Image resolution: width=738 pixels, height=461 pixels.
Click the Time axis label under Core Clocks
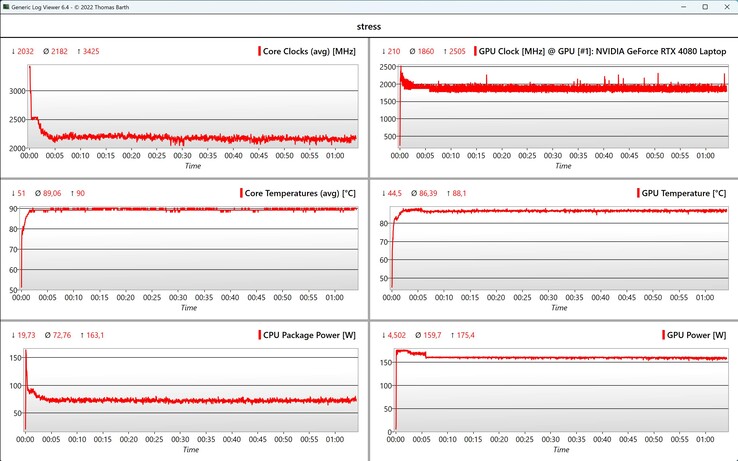pos(189,166)
